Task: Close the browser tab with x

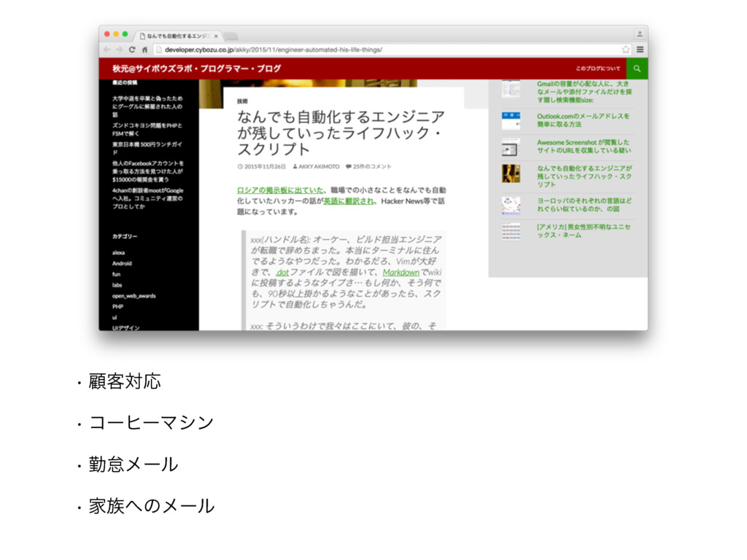Action: [x=216, y=36]
